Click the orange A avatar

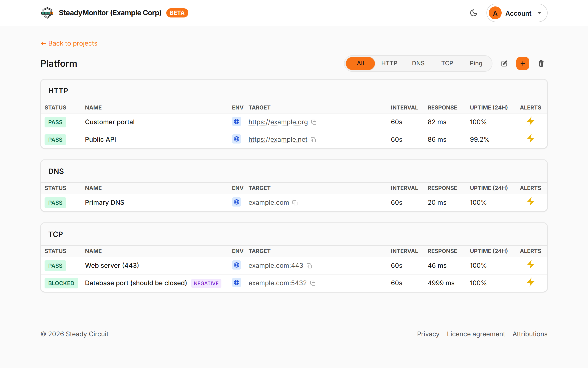pos(495,13)
